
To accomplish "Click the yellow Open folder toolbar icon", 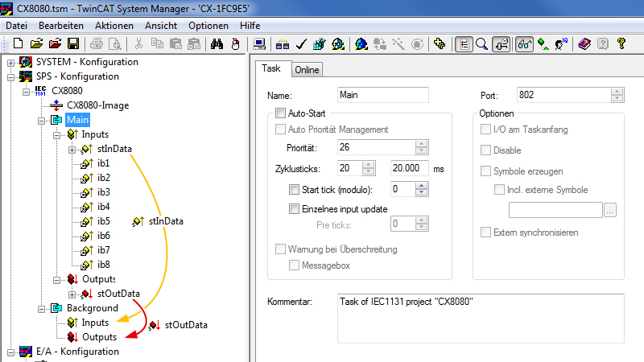I will click(36, 43).
